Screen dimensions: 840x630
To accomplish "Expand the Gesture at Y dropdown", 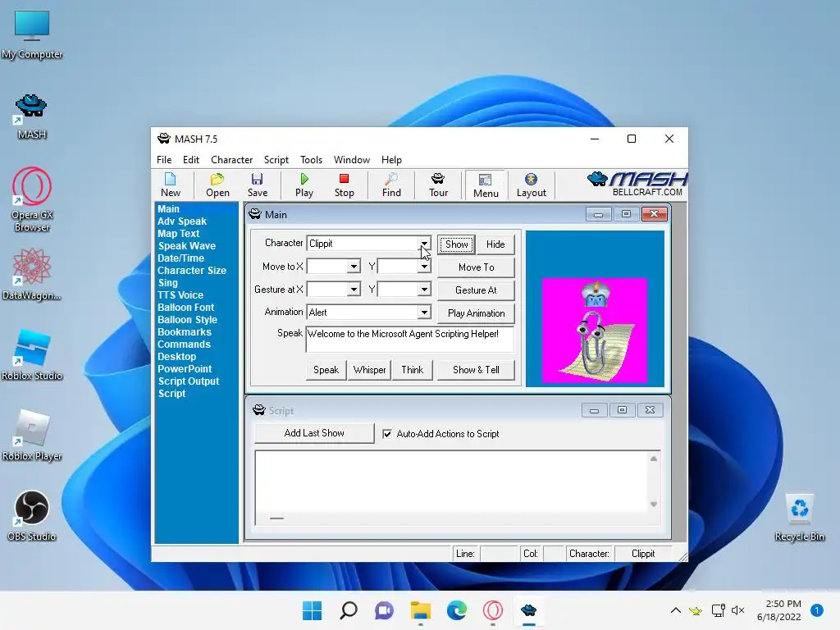I will click(x=424, y=290).
